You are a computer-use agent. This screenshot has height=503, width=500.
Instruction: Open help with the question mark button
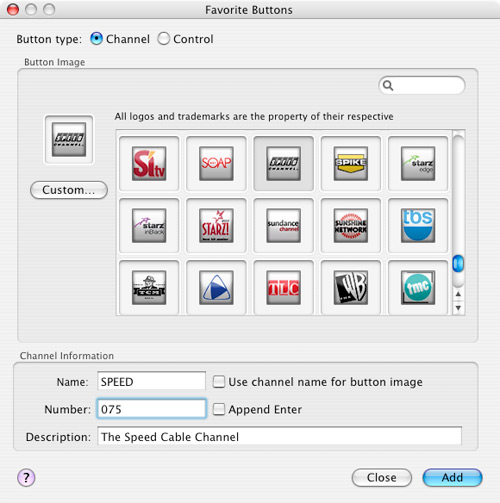point(26,477)
